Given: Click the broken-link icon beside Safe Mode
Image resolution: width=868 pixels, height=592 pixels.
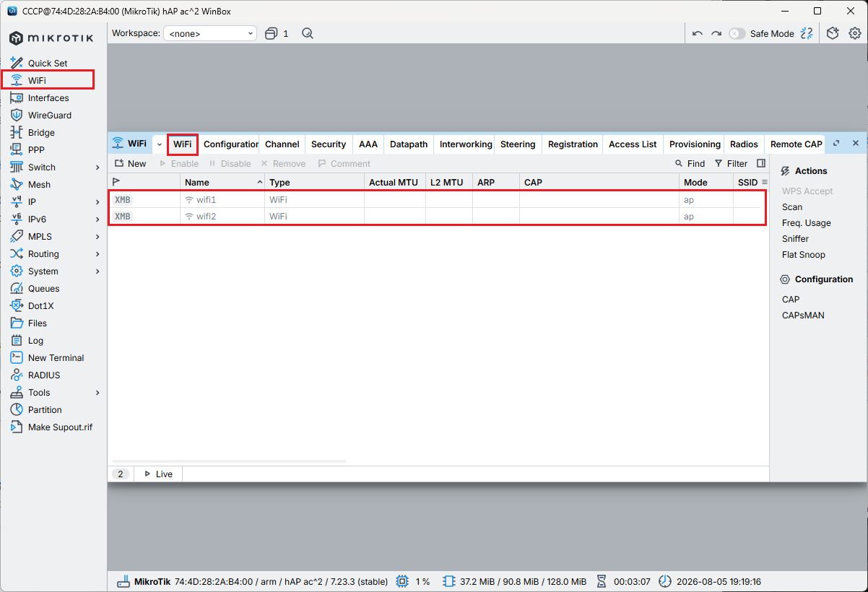Looking at the screenshot, I should pyautogui.click(x=807, y=33).
